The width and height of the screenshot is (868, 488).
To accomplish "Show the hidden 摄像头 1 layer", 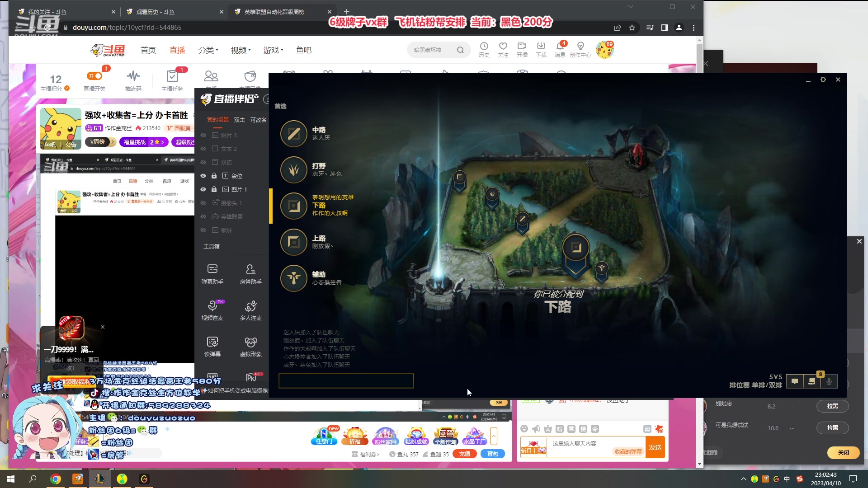I will [x=203, y=203].
